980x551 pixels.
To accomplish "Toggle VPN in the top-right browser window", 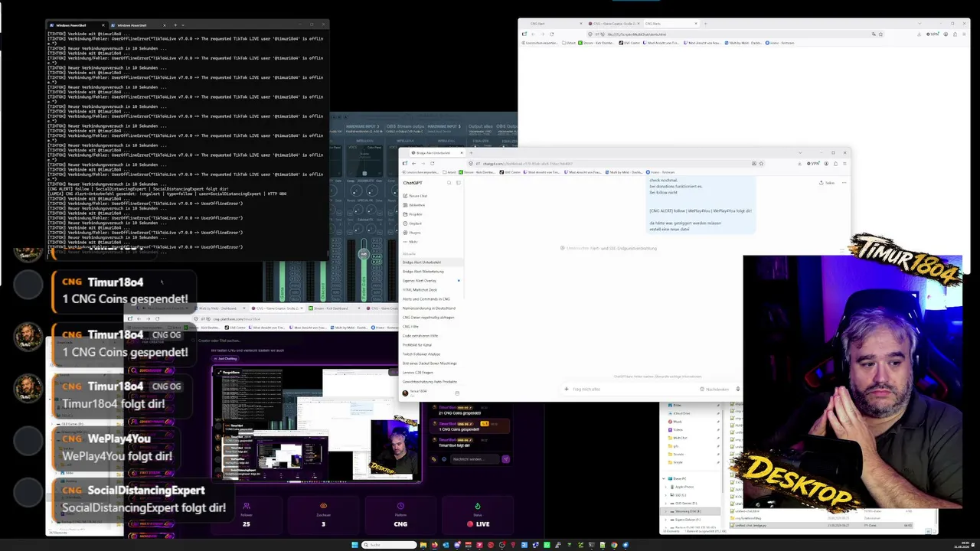I will tap(933, 34).
